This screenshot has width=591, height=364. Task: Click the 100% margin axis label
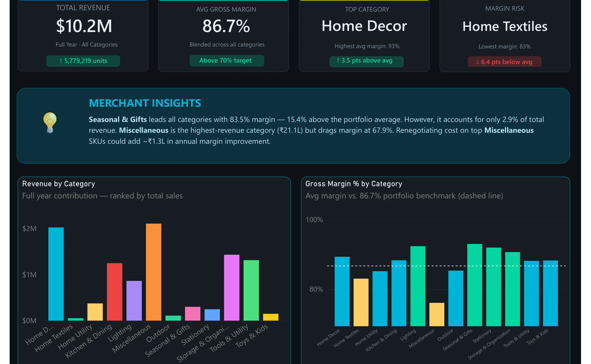[x=314, y=220]
